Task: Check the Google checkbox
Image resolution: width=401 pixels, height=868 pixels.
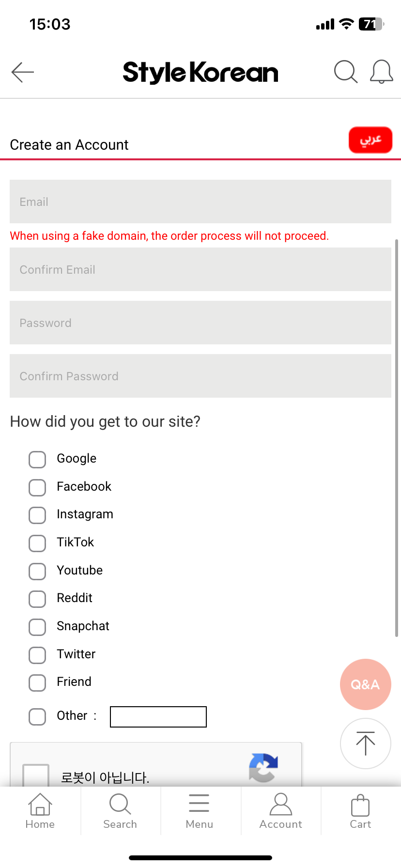Action: tap(37, 459)
